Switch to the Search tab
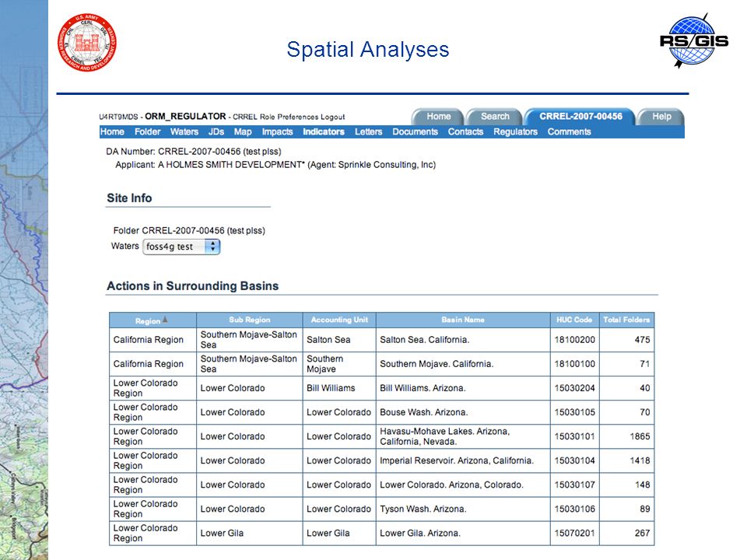Viewport: 747px width, 560px height. pos(494,117)
